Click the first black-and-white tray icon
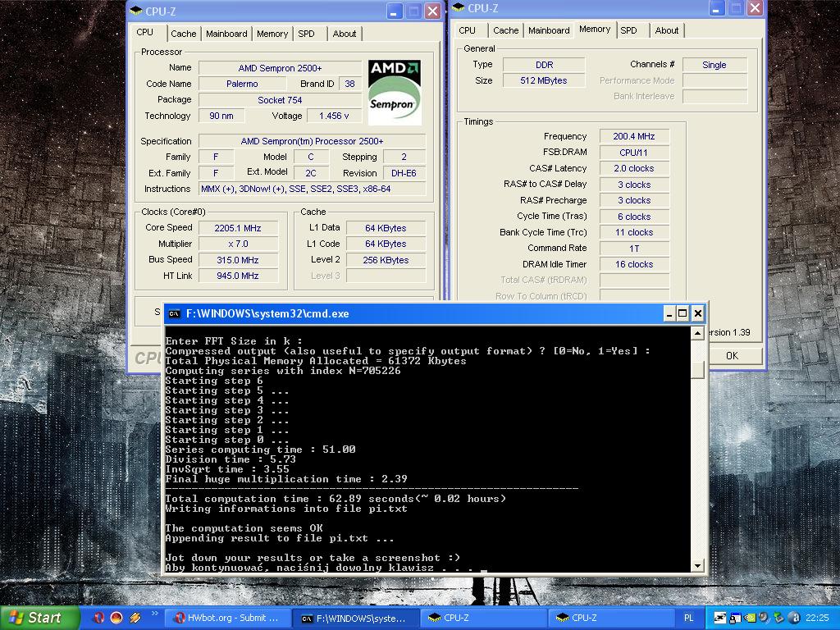The image size is (840, 630). 720,618
